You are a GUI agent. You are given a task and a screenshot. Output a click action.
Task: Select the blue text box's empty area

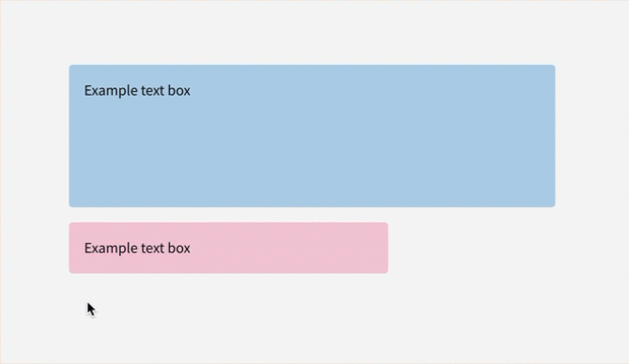coord(312,152)
